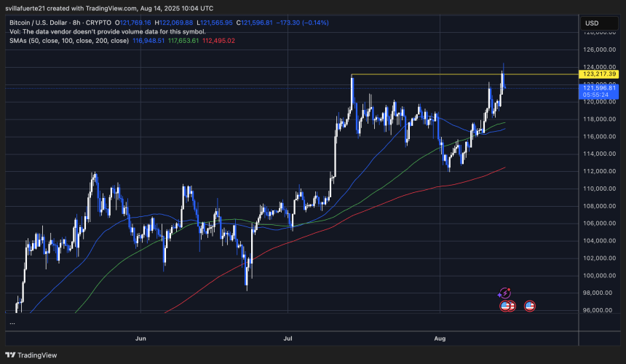This screenshot has height=364, width=626.
Task: Click the 126,000.00 price axis label
Action: click(599, 50)
